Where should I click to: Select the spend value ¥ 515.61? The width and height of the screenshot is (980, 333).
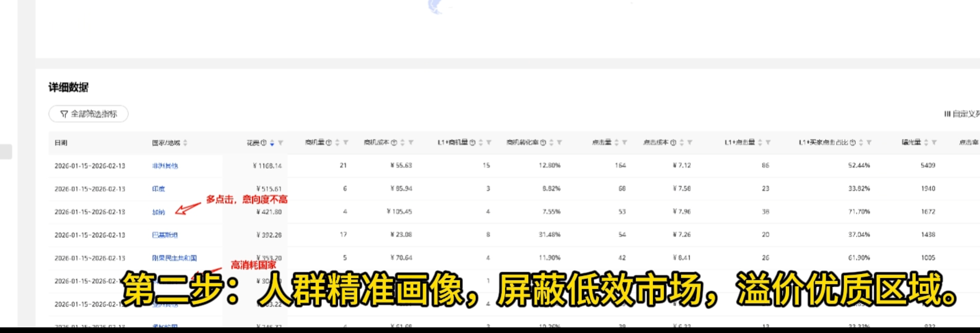pyautogui.click(x=269, y=189)
